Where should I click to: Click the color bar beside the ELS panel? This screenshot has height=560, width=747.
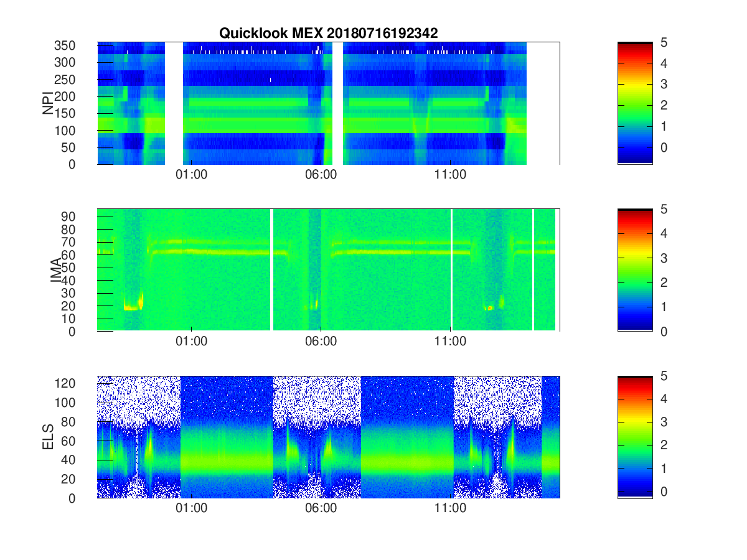635,437
